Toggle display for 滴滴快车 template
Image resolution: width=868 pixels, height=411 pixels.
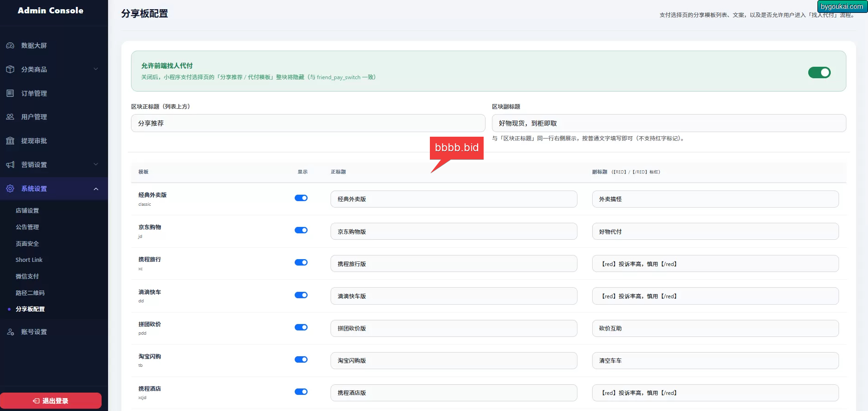(x=301, y=295)
